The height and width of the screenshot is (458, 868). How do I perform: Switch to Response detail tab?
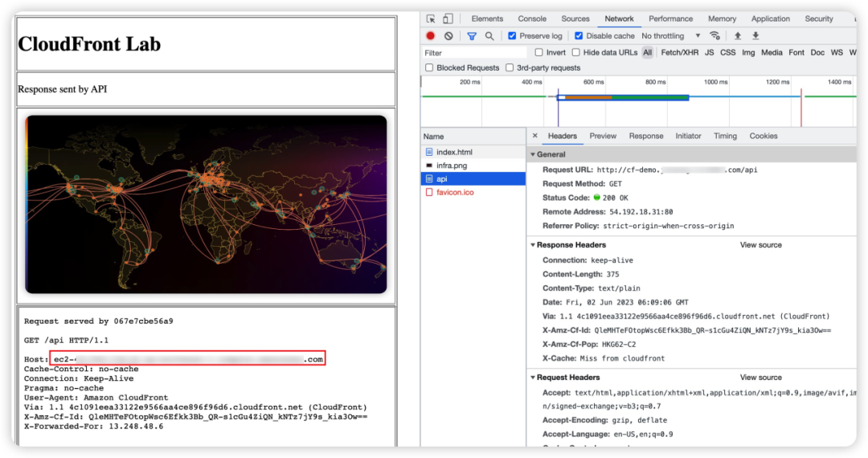coord(646,136)
